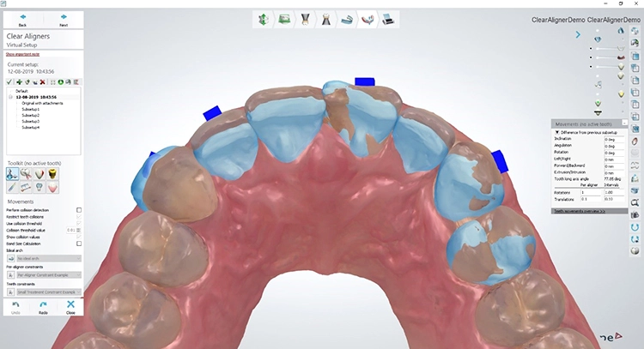This screenshot has height=349, width=644.
Task: Minimize the Movements panel with arrow button
Action: pos(625,123)
